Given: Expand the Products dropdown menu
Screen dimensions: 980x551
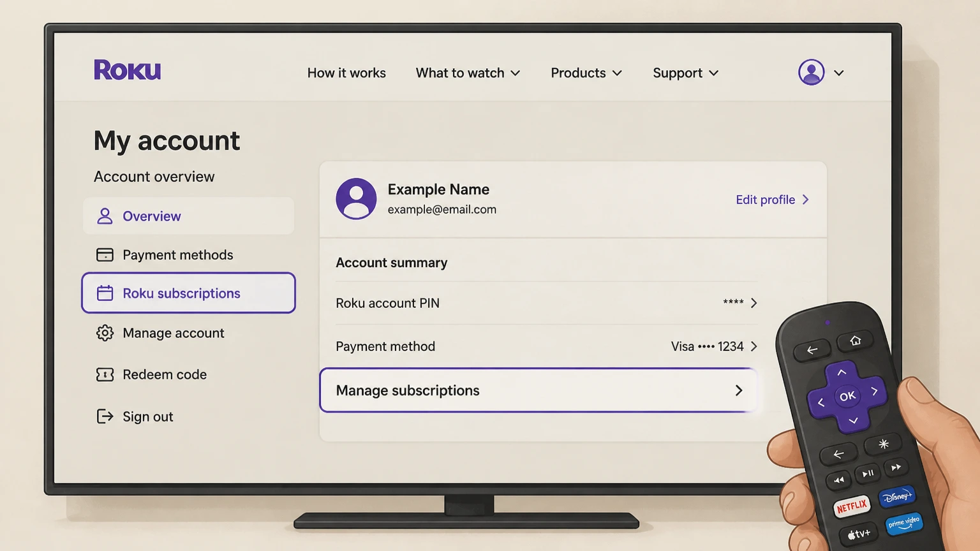Looking at the screenshot, I should pos(586,73).
